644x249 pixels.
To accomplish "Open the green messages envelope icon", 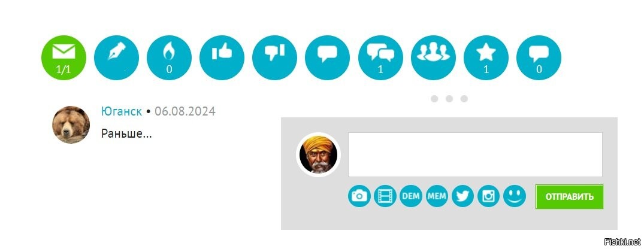I will pos(64,57).
